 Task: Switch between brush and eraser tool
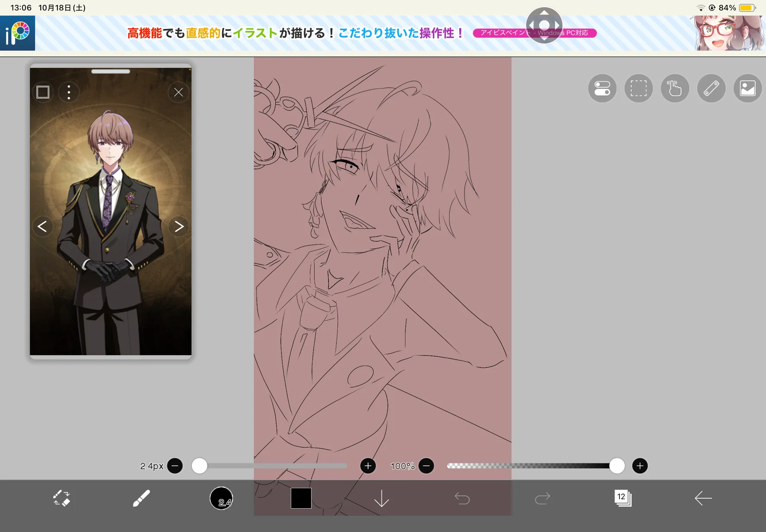[x=61, y=498]
